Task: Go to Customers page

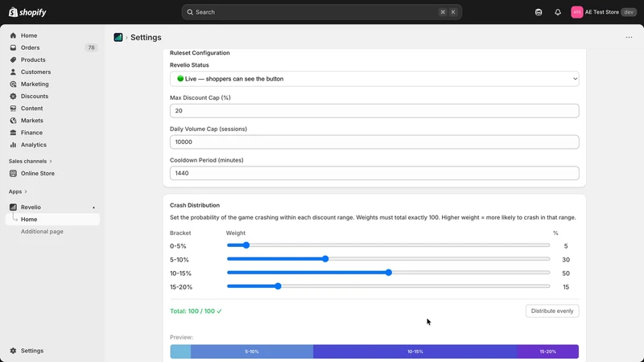Action: click(35, 72)
